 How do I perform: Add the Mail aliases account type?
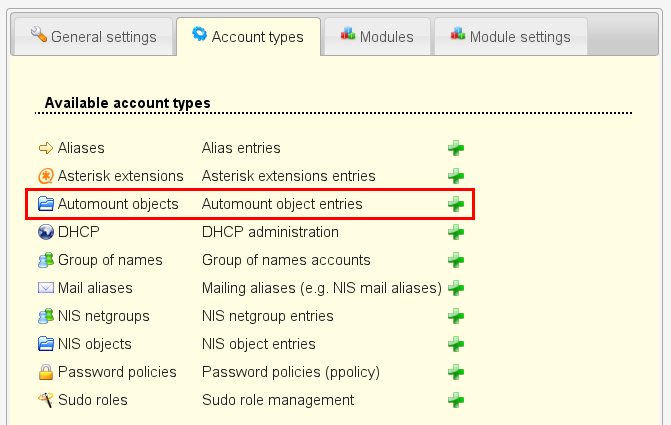pos(456,288)
